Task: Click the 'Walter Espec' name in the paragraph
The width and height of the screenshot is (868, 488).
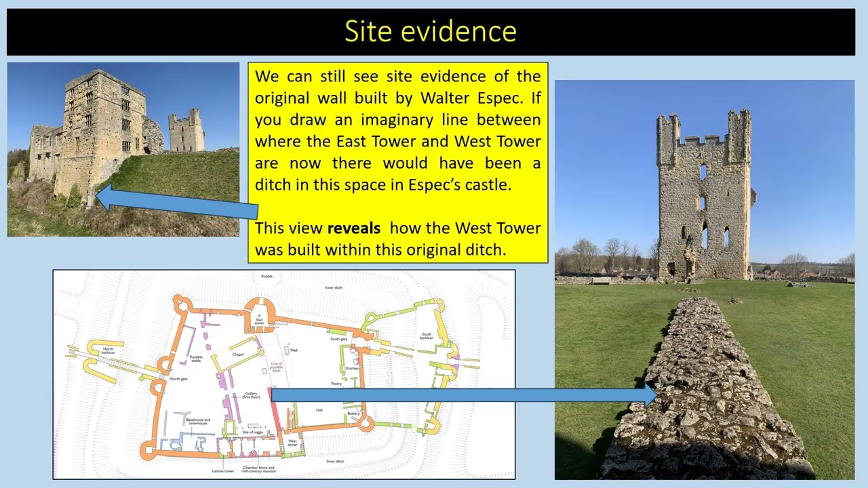Action: (x=472, y=98)
